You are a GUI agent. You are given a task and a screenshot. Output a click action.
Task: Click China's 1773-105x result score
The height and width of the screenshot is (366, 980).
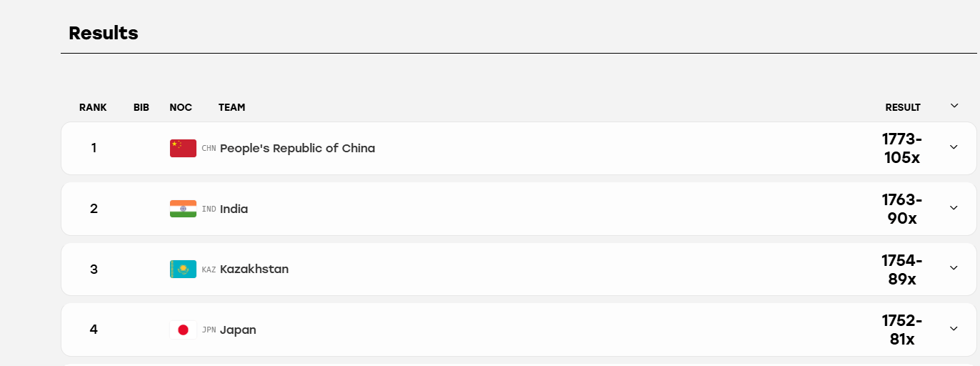[x=902, y=148]
